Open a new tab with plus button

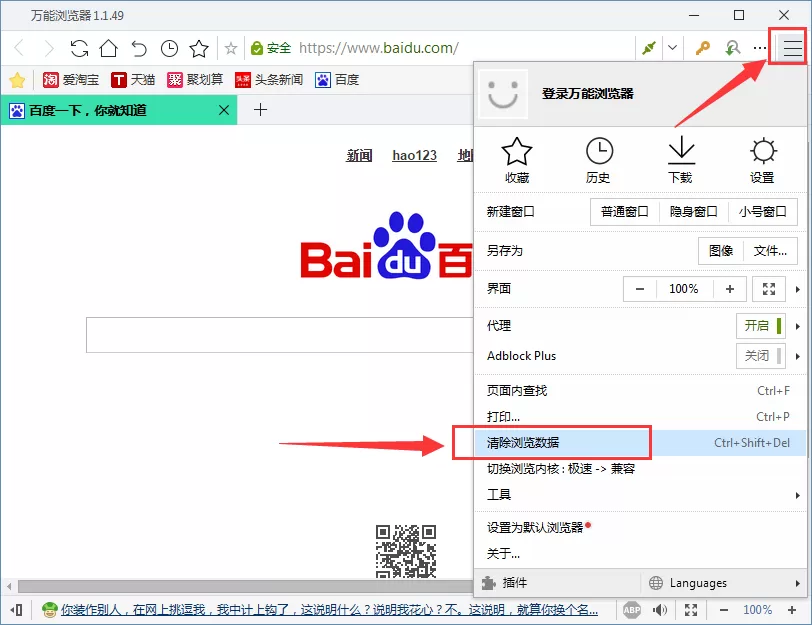(260, 110)
